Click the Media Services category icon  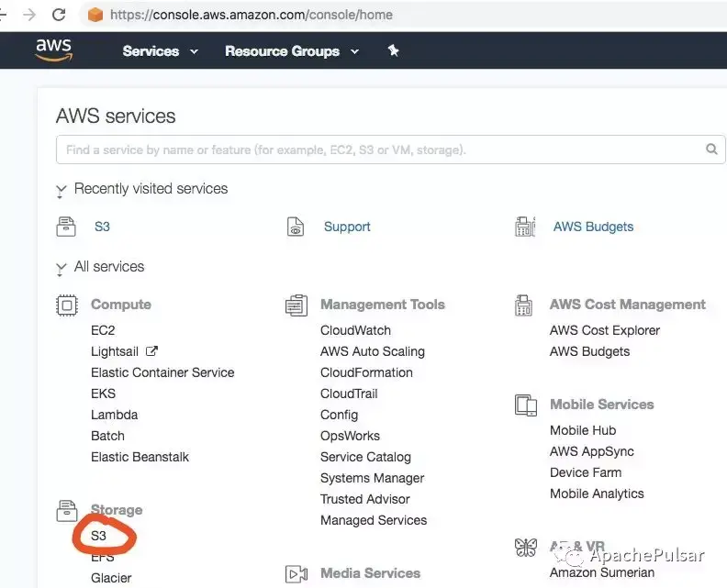[296, 574]
